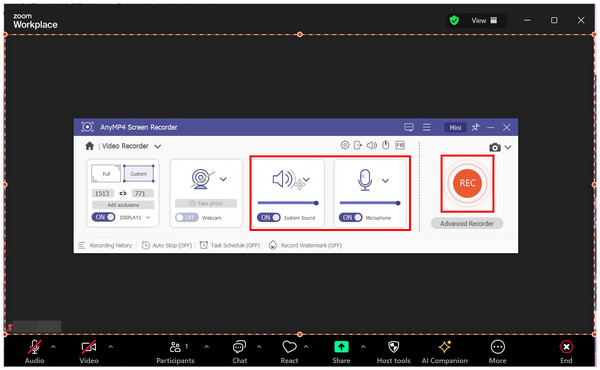Open the Video Recorder mode dropdown
This screenshot has height=370, width=600.
158,146
